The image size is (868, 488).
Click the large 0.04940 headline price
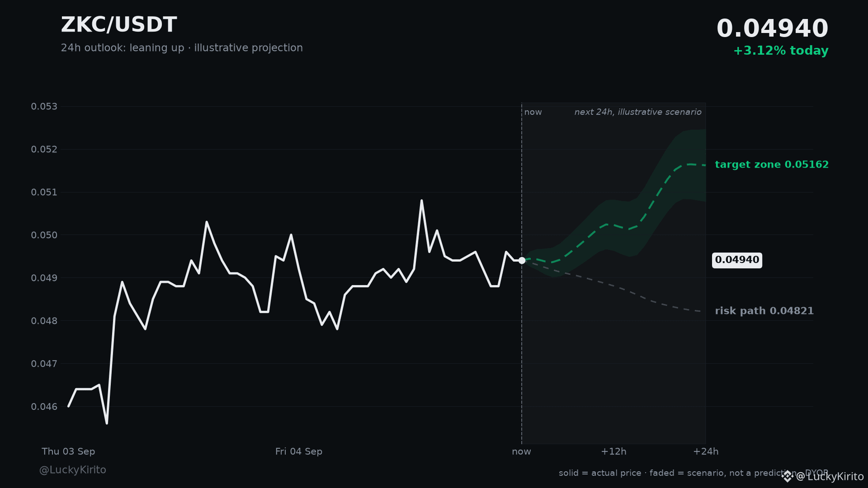(x=772, y=28)
